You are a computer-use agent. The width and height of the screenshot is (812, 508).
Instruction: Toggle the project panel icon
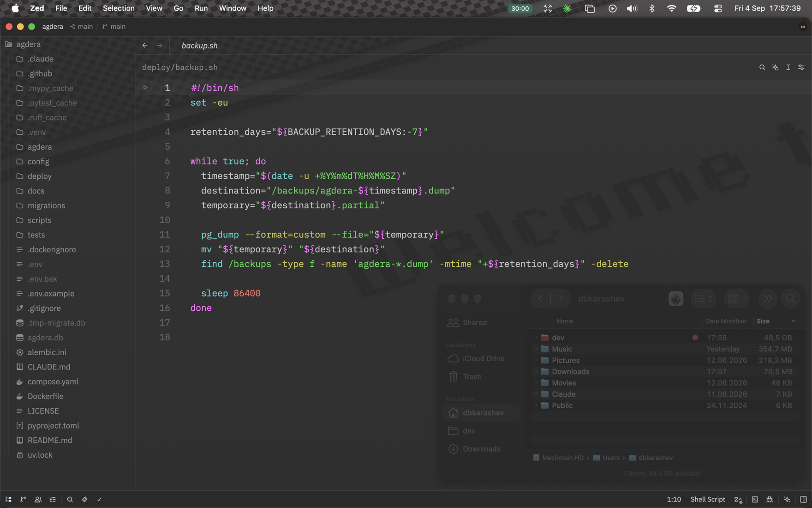[8, 499]
